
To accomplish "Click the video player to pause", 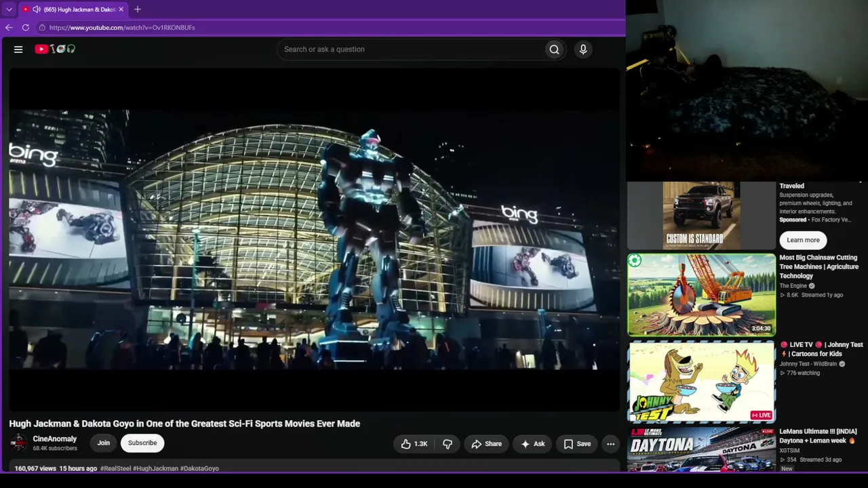I will [x=314, y=239].
